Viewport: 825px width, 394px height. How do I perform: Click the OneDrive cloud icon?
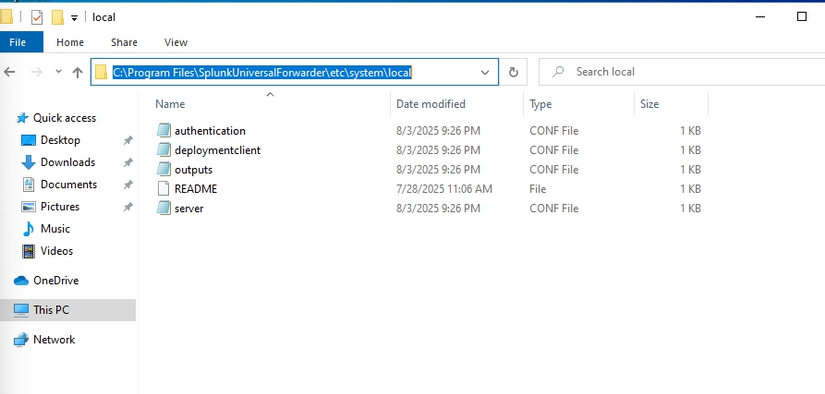click(x=21, y=280)
